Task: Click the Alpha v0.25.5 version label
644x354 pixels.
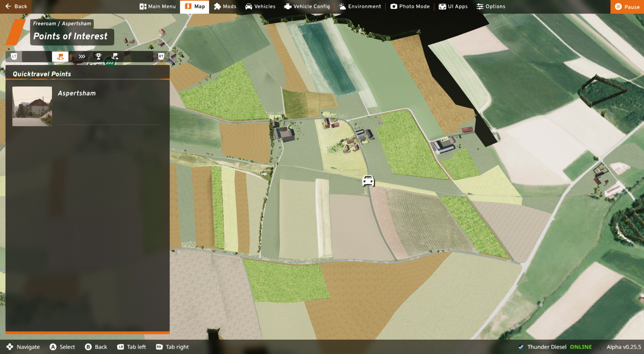Action: pyautogui.click(x=624, y=347)
